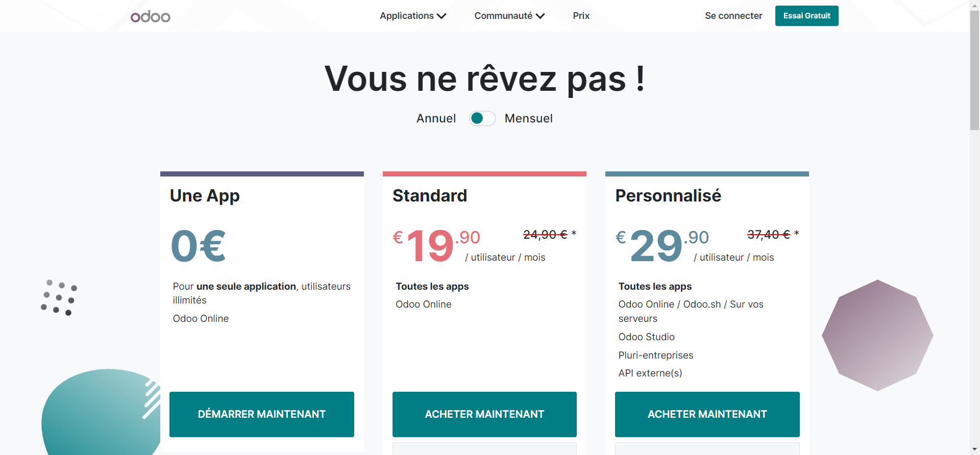Start a free trial with Essai Gratuit
Image resolution: width=980 pixels, height=455 pixels.
coord(806,16)
